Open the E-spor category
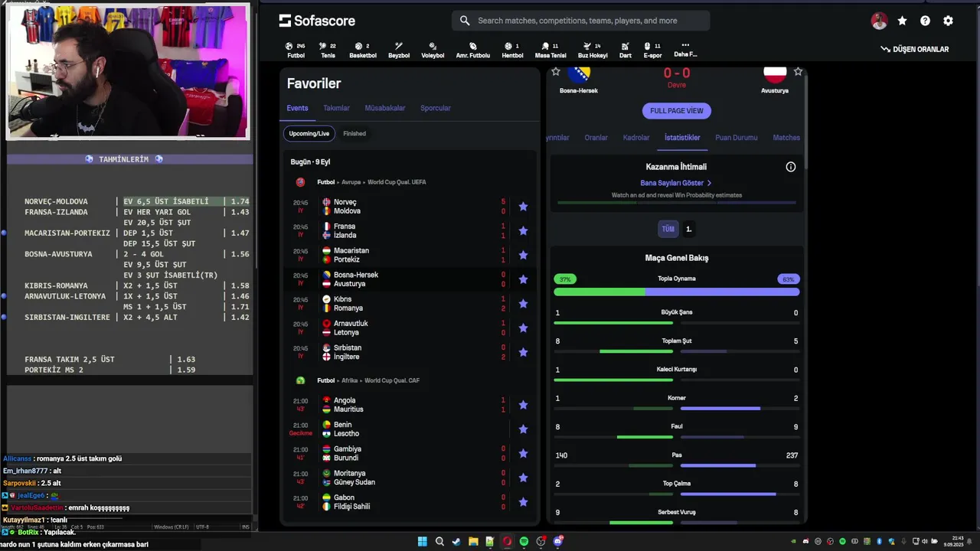Screen dimensions: 980x551 point(652,51)
